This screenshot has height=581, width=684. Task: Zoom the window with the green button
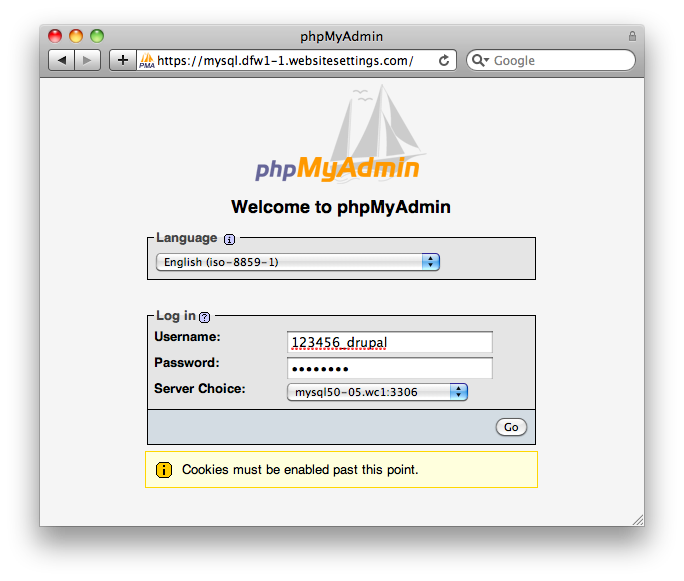point(97,36)
